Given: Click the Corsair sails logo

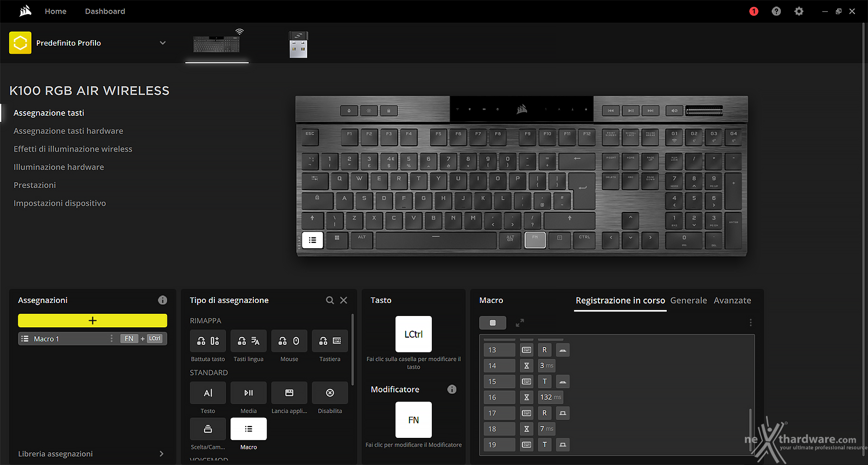Looking at the screenshot, I should click(25, 11).
